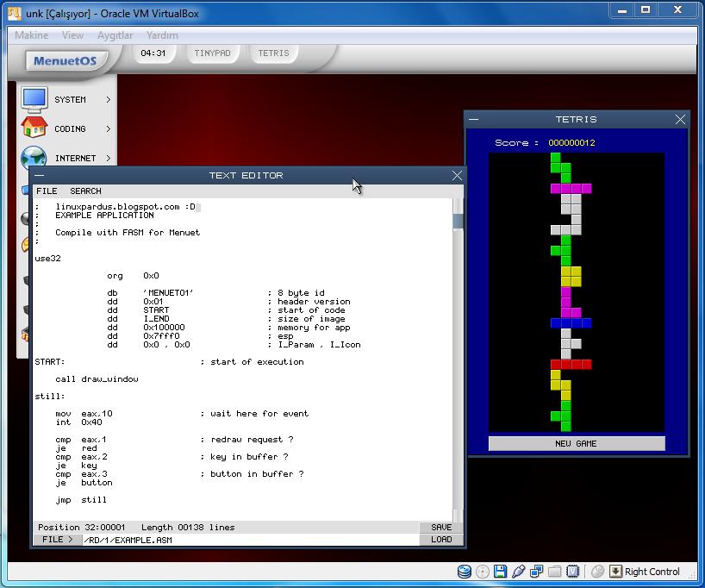Click the shared folders icon in the VirtualBox status bar
The height and width of the screenshot is (588, 705).
tap(554, 572)
